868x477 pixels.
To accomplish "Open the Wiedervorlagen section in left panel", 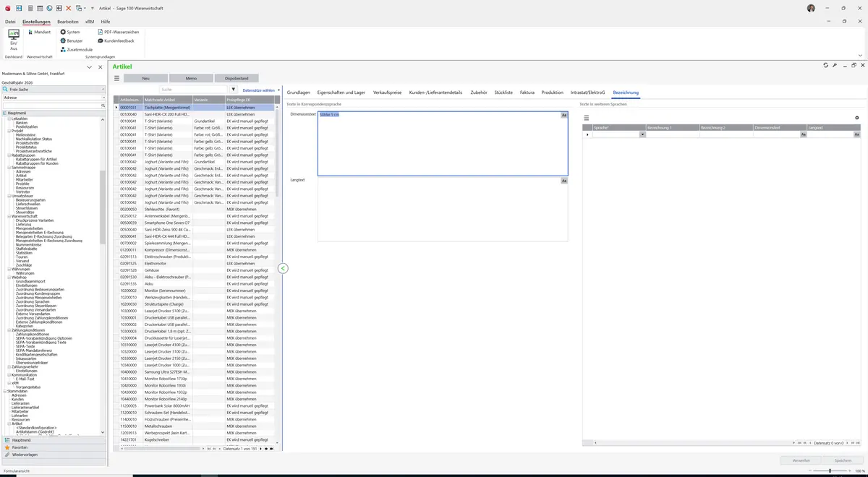I will tap(54, 455).
